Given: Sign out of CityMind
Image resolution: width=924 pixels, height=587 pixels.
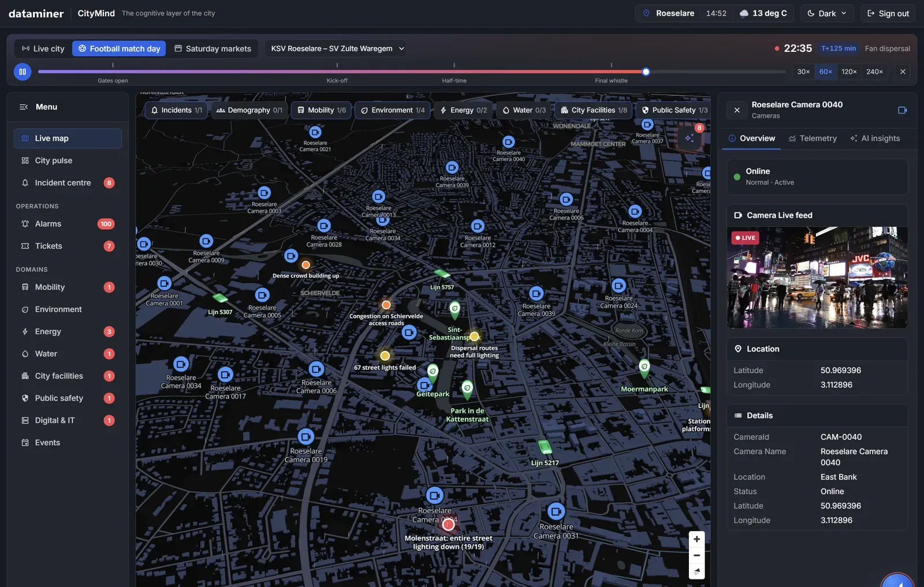Looking at the screenshot, I should point(888,13).
